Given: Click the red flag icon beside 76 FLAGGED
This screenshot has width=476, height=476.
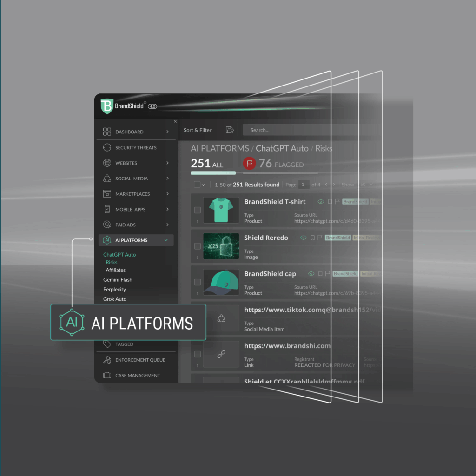Looking at the screenshot, I should (249, 163).
